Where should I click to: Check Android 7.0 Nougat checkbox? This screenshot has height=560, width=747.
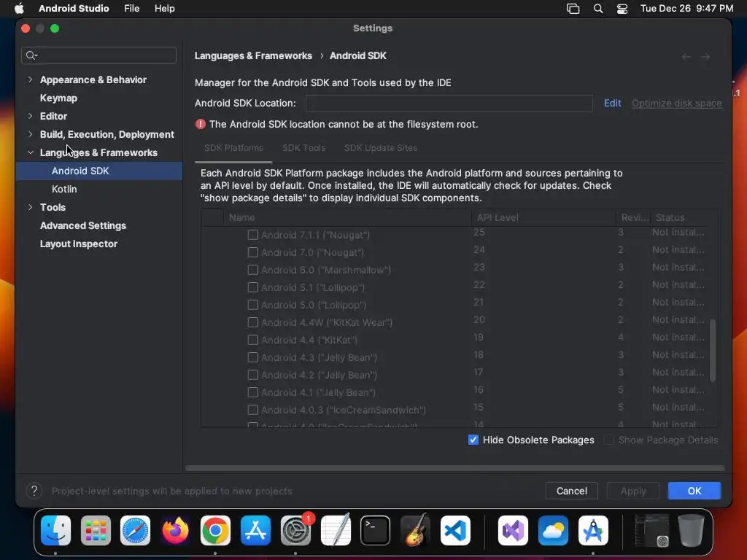[253, 252]
